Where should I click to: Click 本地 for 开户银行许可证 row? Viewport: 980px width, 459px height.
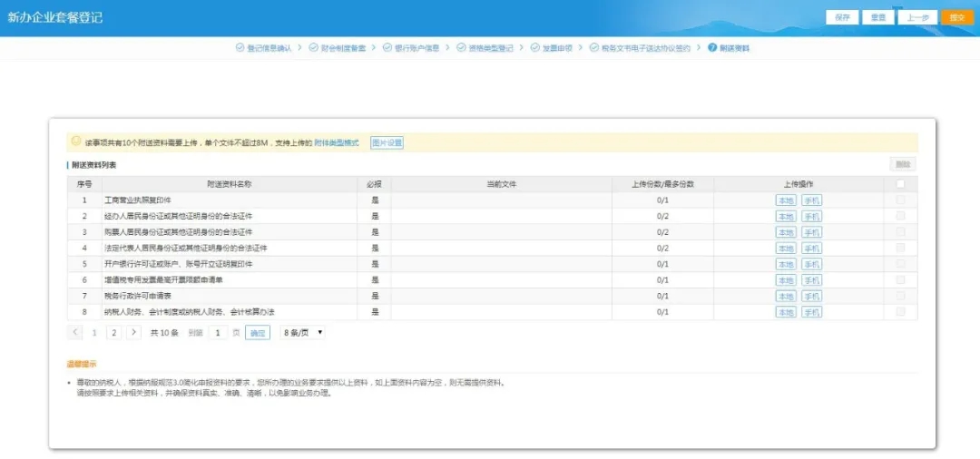(x=786, y=264)
